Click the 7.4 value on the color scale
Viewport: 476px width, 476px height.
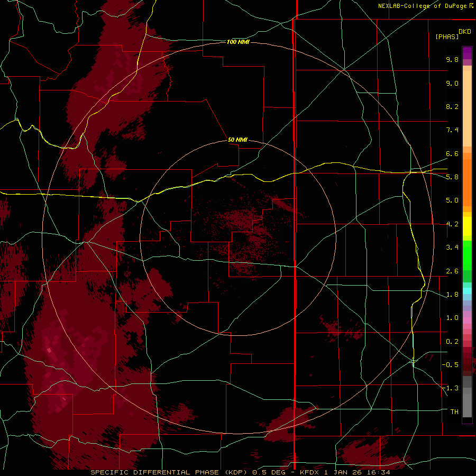coord(452,130)
